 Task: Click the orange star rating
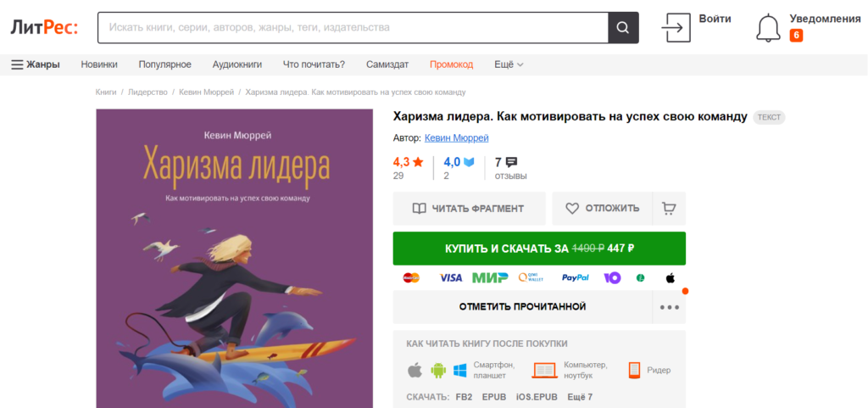coord(418,162)
